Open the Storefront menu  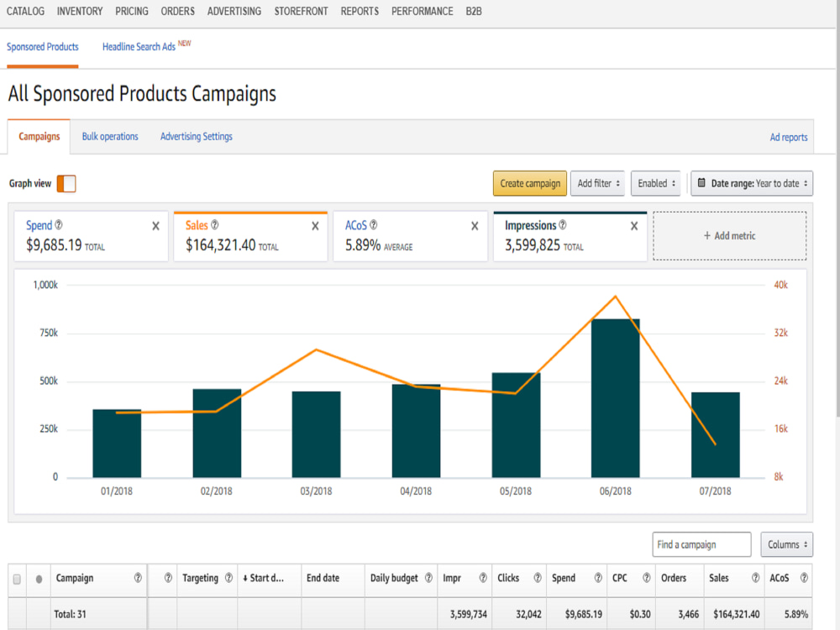[301, 11]
